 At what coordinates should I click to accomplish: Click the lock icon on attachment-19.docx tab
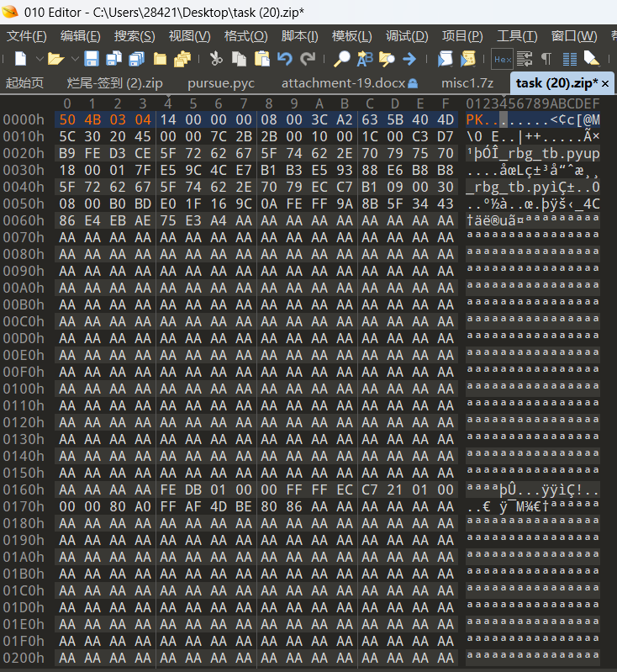tap(413, 83)
